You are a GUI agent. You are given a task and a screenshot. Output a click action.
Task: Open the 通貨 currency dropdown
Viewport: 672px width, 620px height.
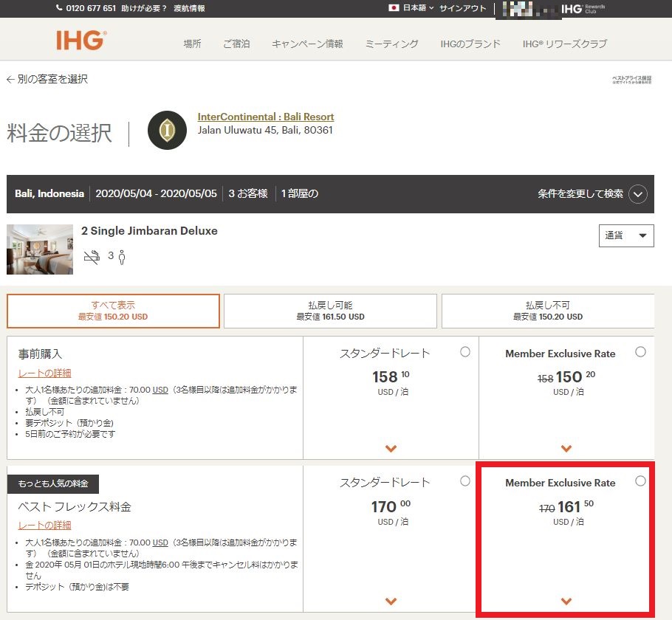626,235
